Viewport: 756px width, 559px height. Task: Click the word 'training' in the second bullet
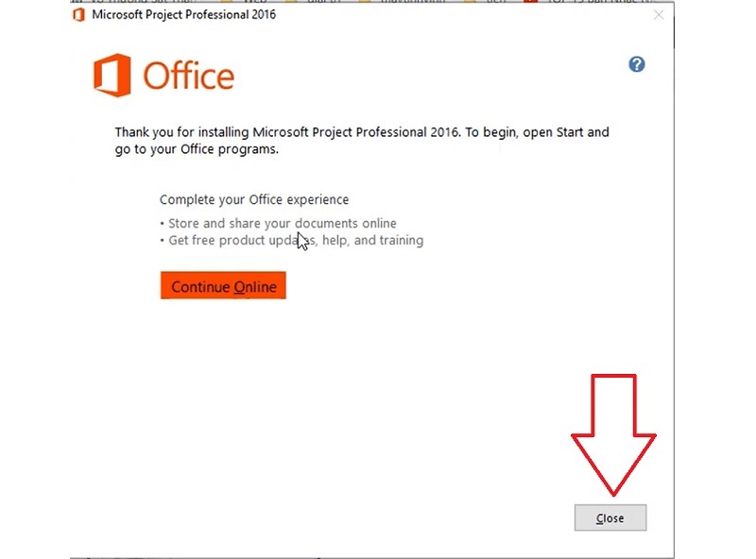(x=399, y=240)
